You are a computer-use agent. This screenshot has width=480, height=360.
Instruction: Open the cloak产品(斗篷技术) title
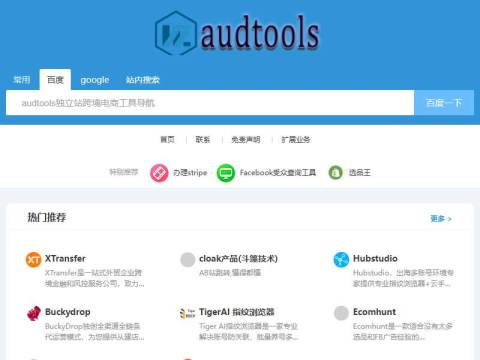click(238, 258)
